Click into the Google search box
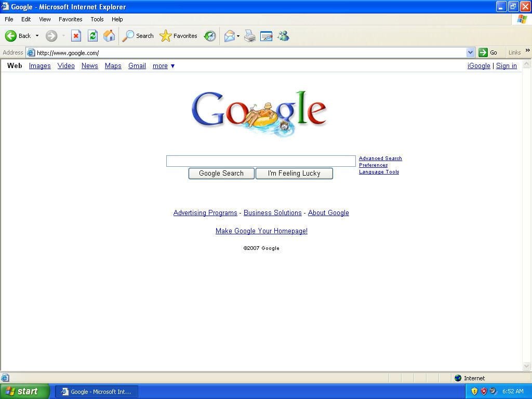 261,161
